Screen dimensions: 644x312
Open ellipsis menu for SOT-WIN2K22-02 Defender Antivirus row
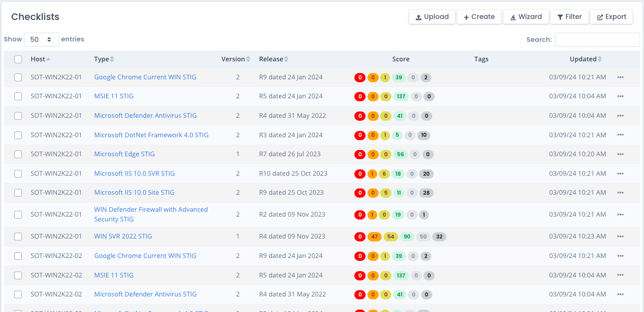[x=620, y=294]
